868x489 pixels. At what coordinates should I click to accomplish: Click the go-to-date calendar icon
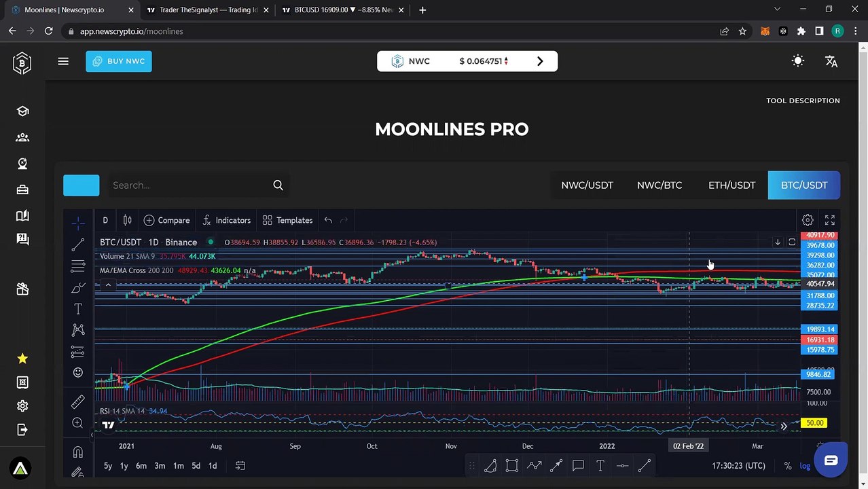[240, 466]
